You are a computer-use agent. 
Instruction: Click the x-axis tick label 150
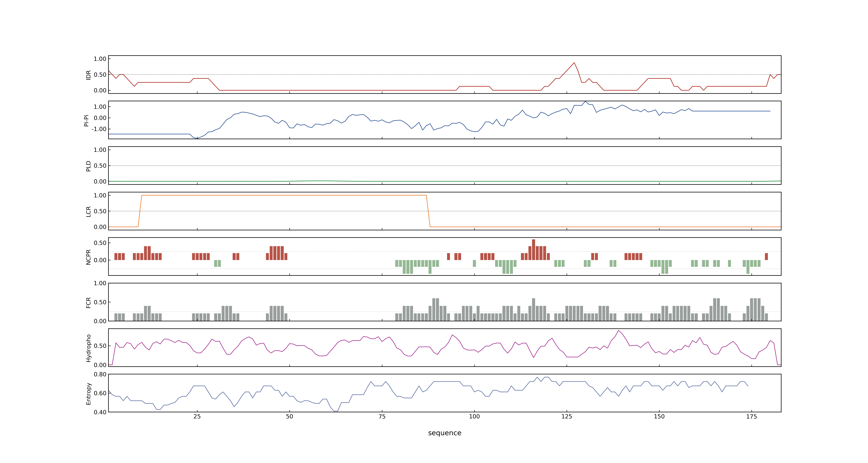click(659, 416)
